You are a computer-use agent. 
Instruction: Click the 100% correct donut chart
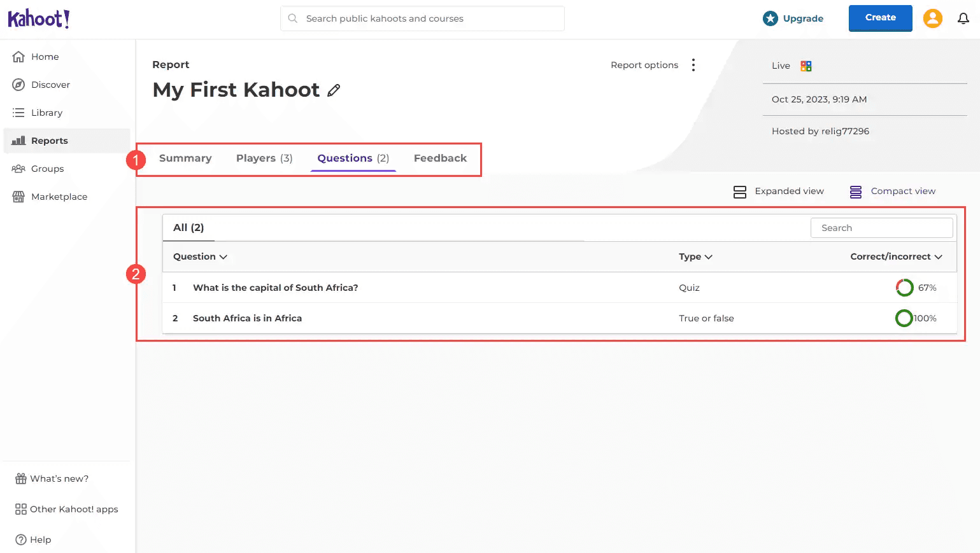(x=904, y=318)
